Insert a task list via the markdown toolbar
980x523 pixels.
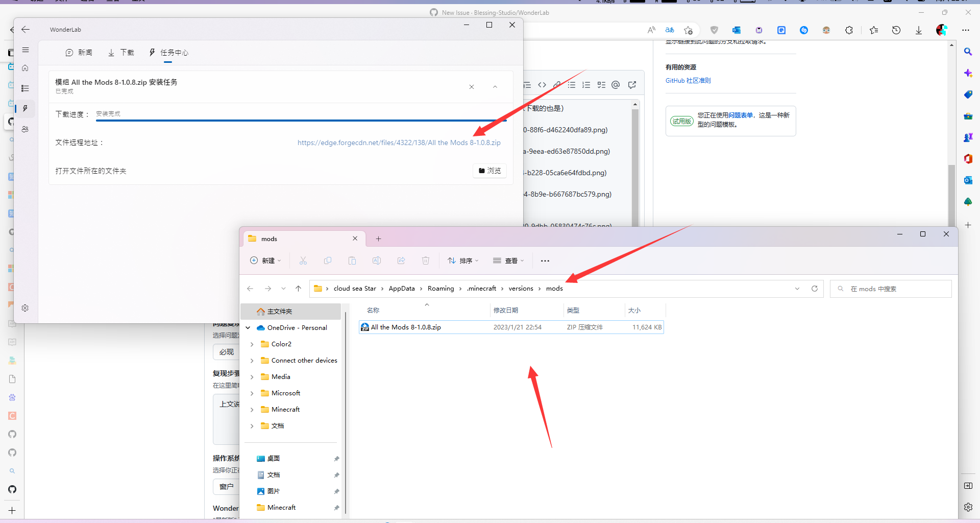pyautogui.click(x=601, y=85)
